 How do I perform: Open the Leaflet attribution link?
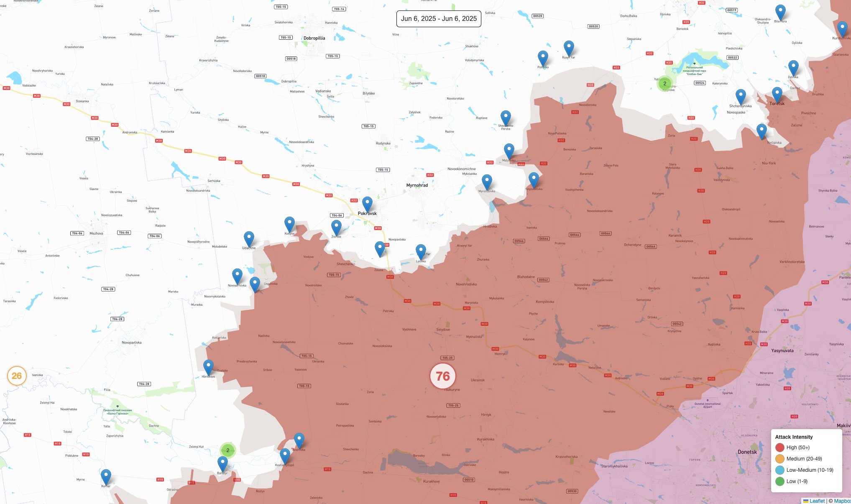tap(817, 501)
